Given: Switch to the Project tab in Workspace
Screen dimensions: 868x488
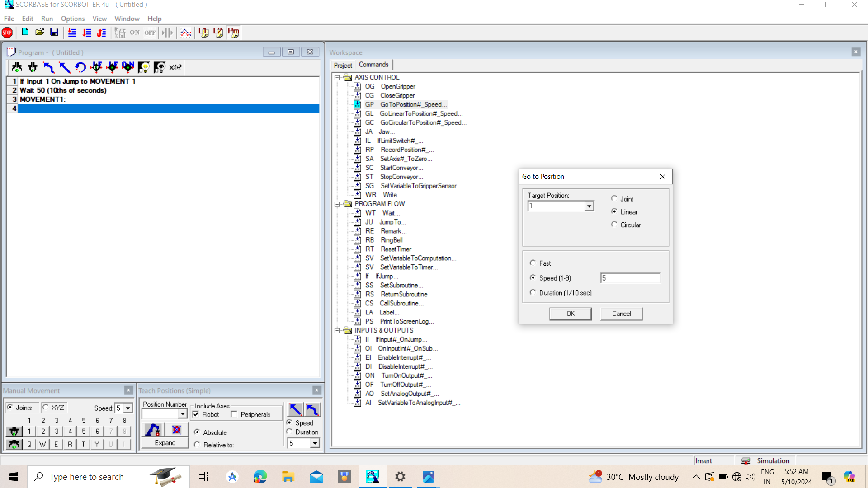Looking at the screenshot, I should pos(343,66).
